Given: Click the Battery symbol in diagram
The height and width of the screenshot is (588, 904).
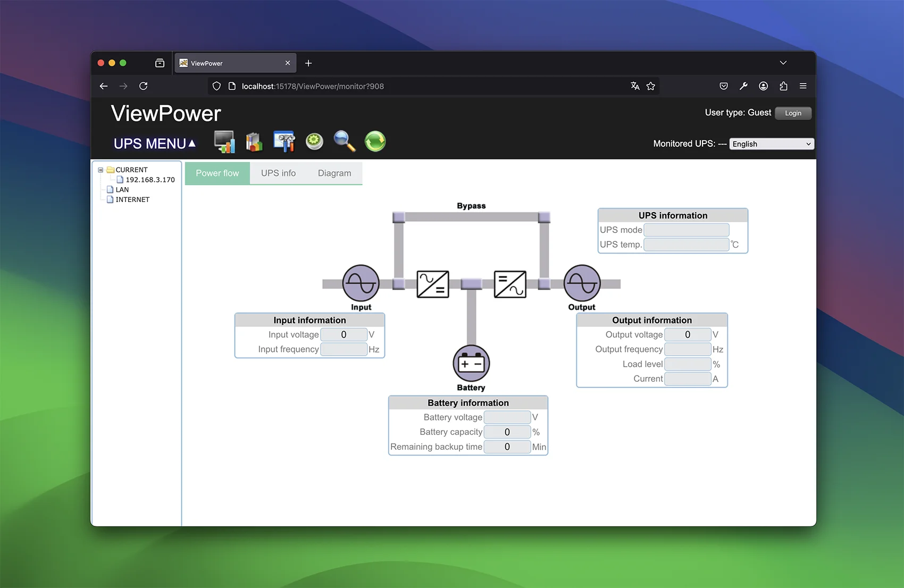Looking at the screenshot, I should click(x=471, y=364).
